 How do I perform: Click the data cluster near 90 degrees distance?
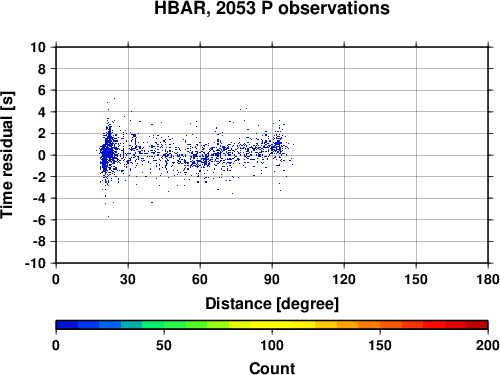(x=278, y=146)
